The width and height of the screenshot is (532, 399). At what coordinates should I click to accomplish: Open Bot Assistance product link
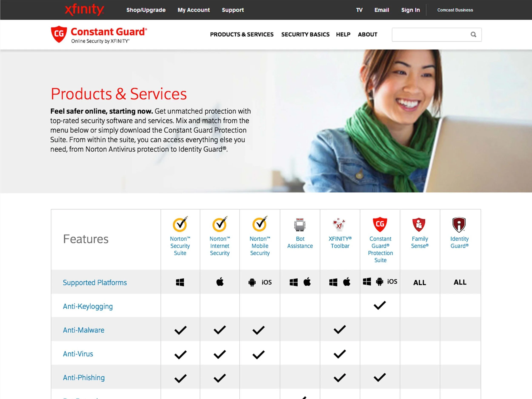[300, 242]
